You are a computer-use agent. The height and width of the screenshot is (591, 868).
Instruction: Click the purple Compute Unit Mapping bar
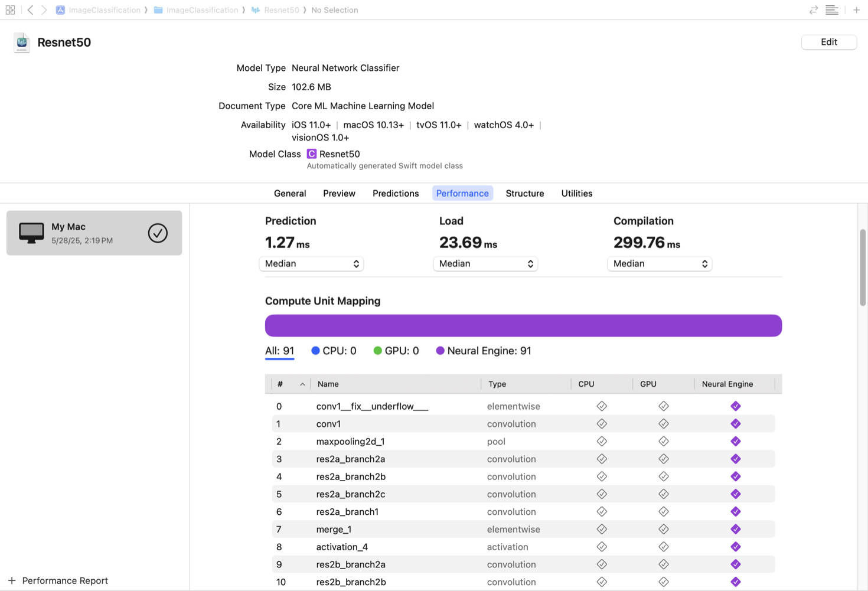[523, 326]
